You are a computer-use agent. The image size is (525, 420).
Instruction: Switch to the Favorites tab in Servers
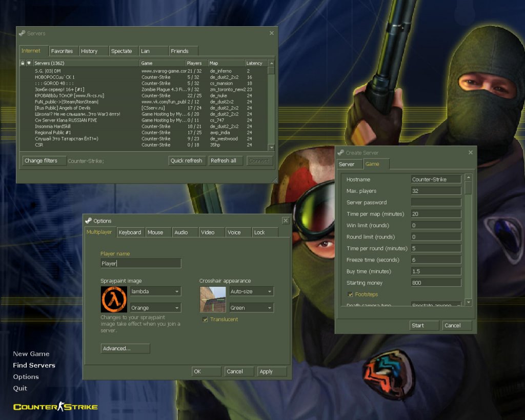pos(64,51)
